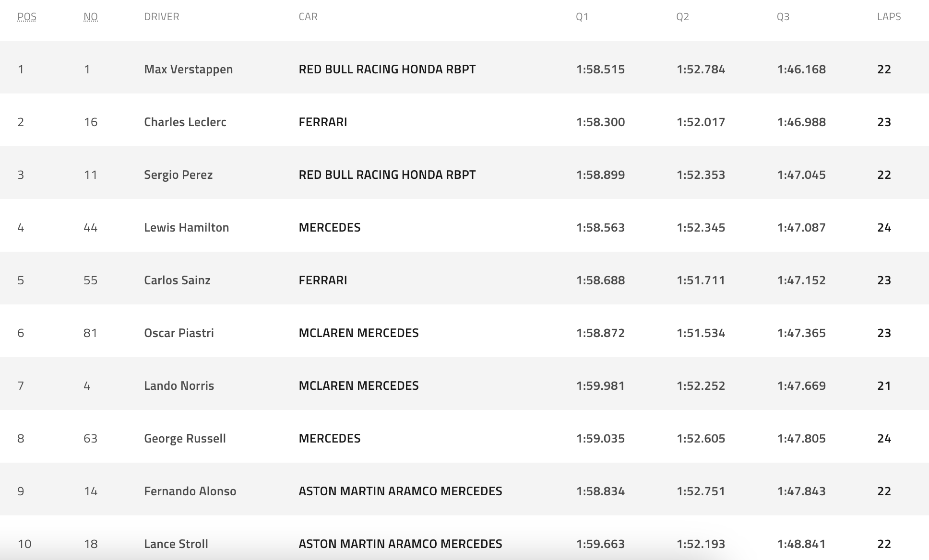Click the NO column header abbreviation
This screenshot has width=929, height=560.
90,17
